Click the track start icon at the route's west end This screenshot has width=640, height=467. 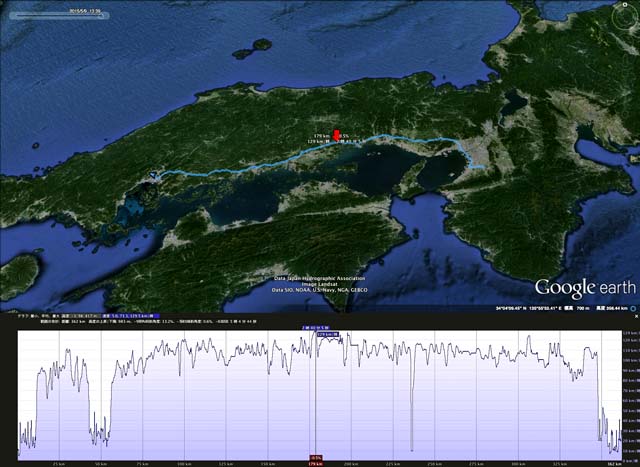[153, 175]
